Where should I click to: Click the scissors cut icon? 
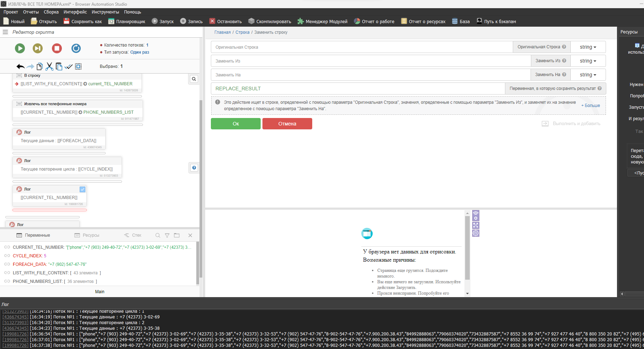click(x=49, y=66)
